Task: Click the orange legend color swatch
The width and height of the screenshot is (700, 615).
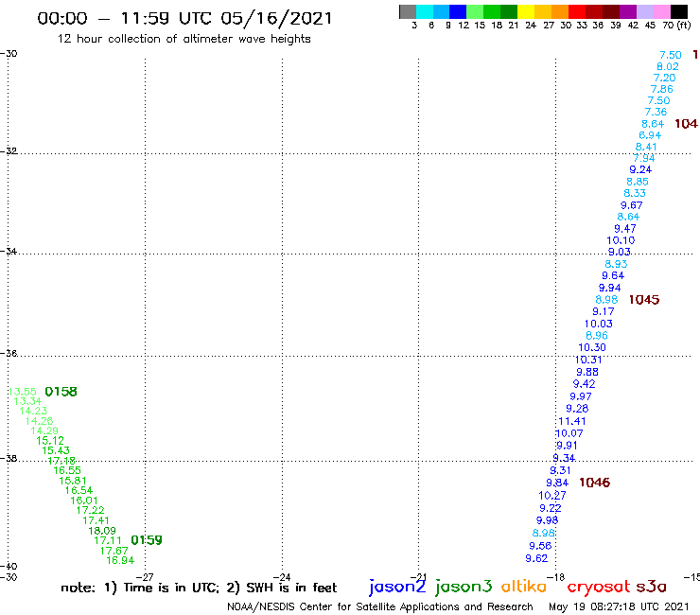Action: click(x=560, y=11)
